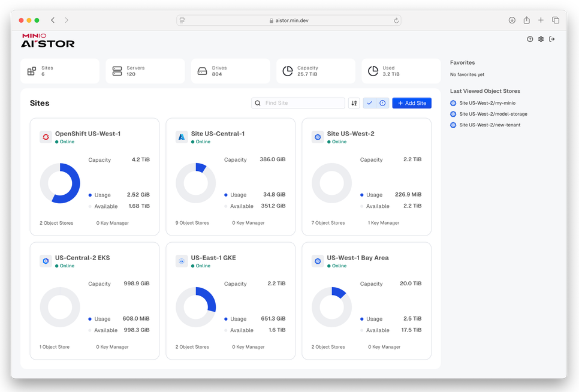Click the Safari share icon
Viewport: 579px width, 392px height.
coord(526,20)
